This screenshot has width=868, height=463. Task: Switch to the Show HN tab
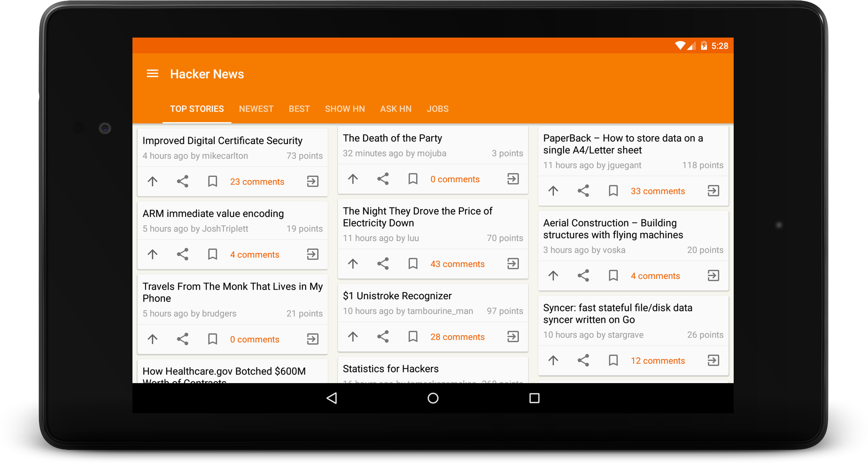345,109
